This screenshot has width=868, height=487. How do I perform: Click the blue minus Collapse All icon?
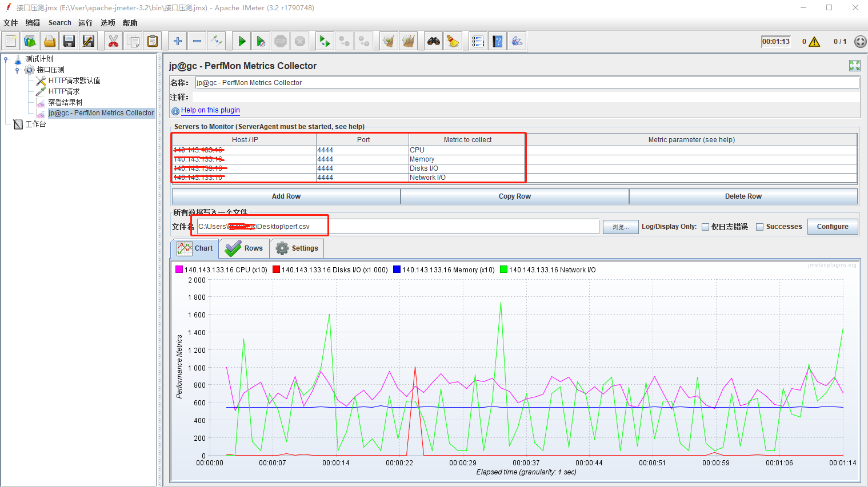click(197, 41)
